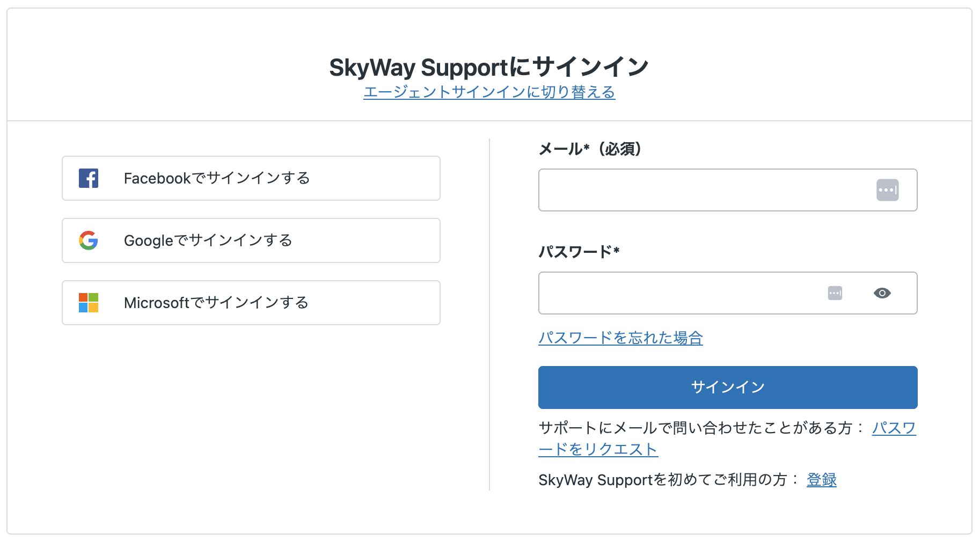Submit credentials via サインイン
This screenshot has width=980, height=541.
(x=727, y=387)
